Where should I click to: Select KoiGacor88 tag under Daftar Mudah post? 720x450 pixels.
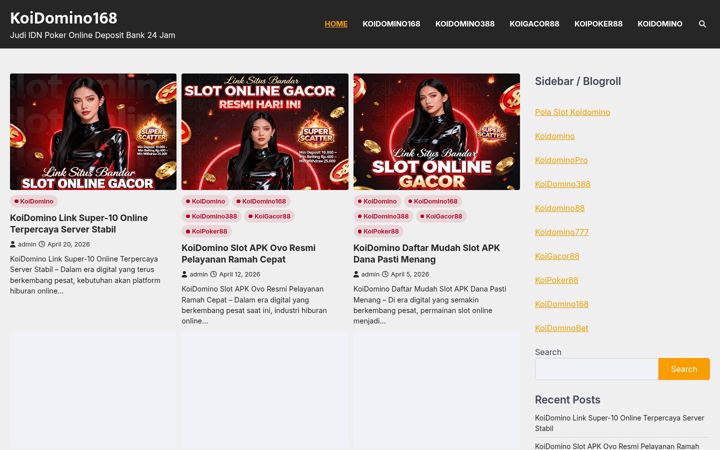pyautogui.click(x=441, y=216)
